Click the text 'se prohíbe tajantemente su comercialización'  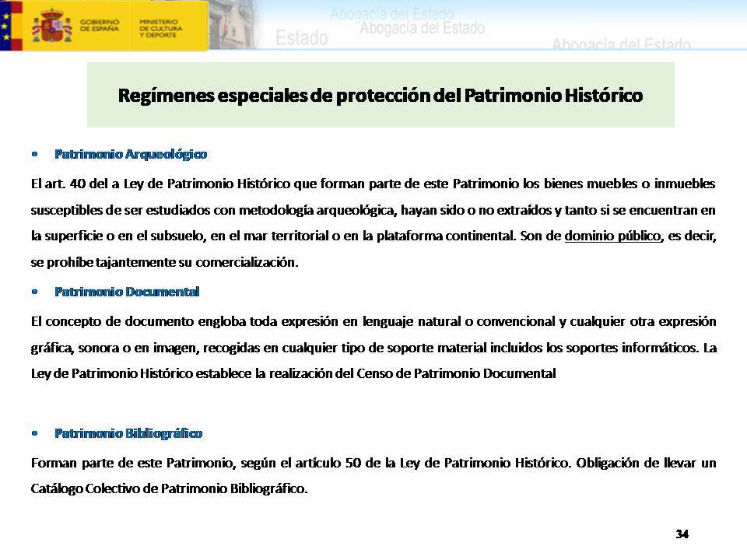point(164,262)
